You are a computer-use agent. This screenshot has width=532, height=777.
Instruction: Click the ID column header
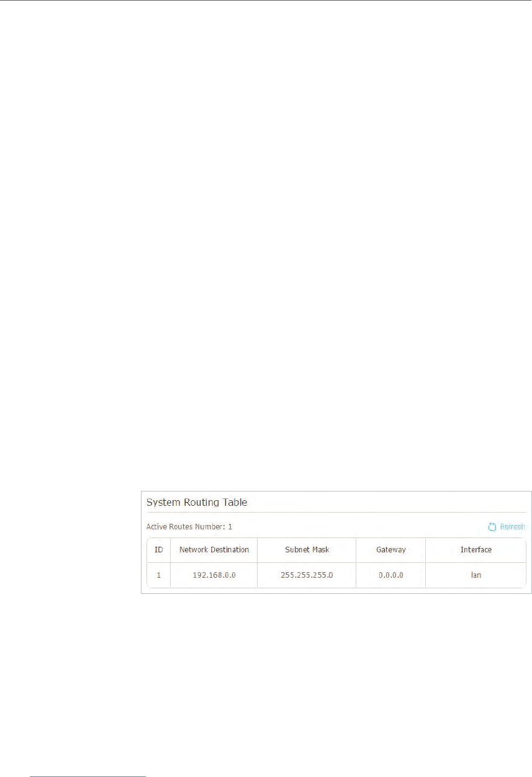pos(158,550)
